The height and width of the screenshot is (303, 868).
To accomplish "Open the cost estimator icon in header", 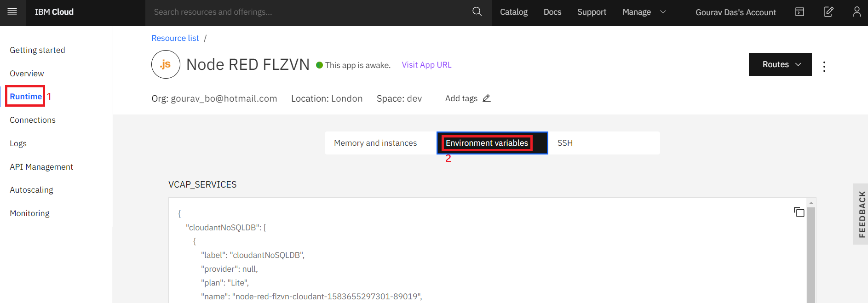I will (800, 12).
